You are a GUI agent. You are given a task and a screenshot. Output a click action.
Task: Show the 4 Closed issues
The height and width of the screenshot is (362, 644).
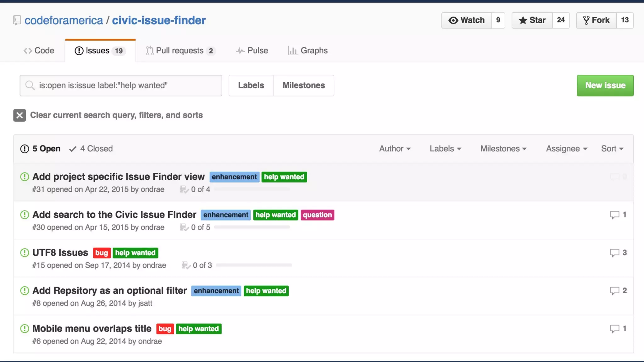(91, 149)
